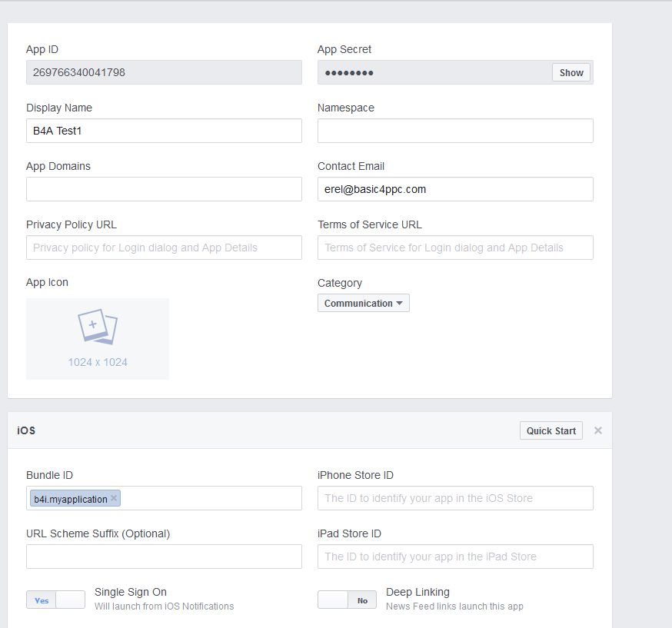Click the iPad Store ID field

point(455,557)
